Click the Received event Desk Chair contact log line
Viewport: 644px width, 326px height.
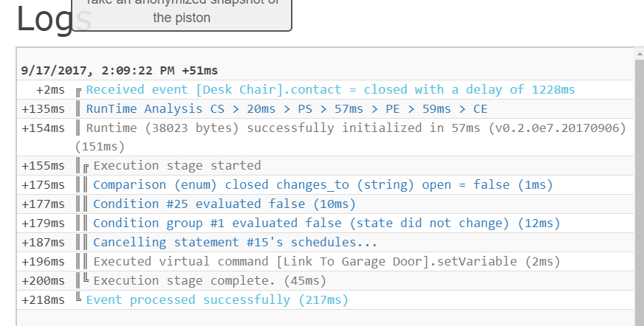click(331, 90)
